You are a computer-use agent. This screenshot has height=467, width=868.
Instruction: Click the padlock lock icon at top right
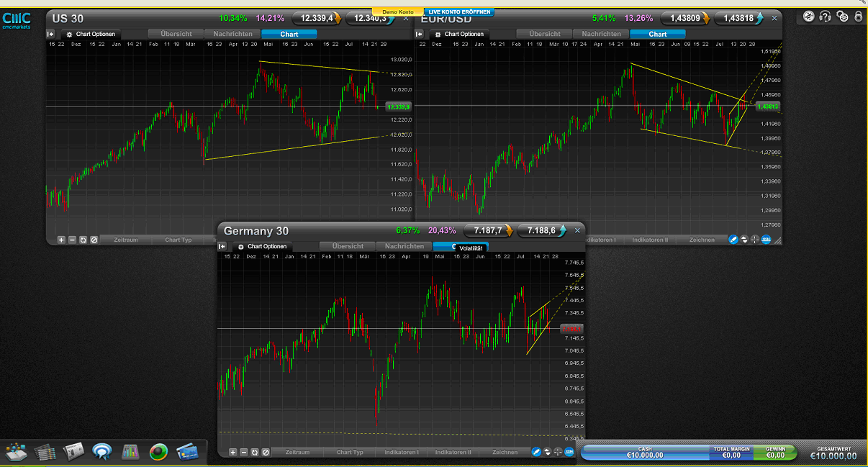(x=859, y=17)
